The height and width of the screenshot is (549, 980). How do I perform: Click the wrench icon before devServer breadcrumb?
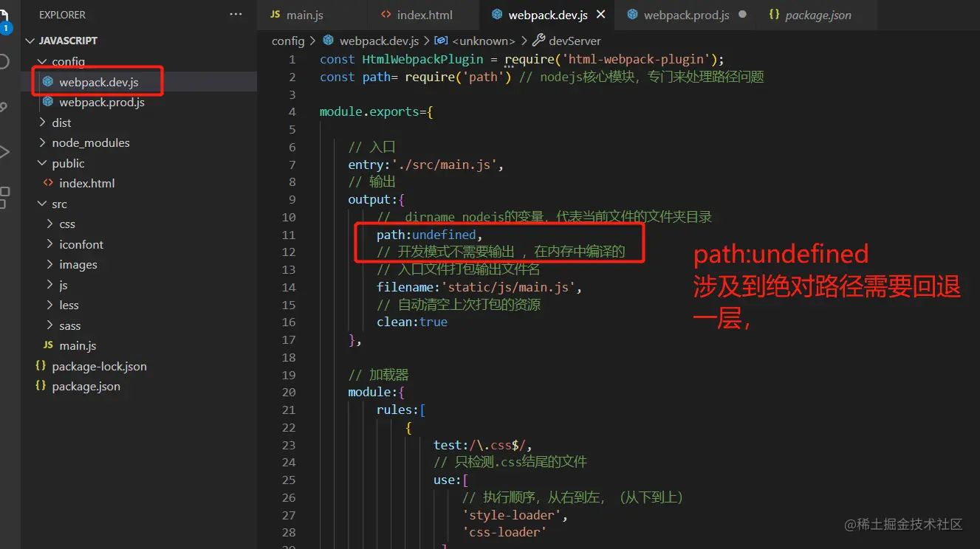click(x=538, y=41)
